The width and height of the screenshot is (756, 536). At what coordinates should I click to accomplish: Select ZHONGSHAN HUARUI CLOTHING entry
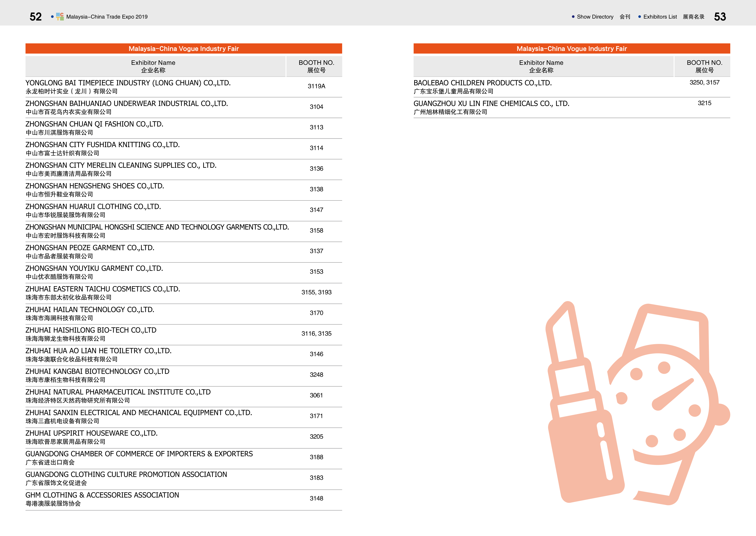93,211
